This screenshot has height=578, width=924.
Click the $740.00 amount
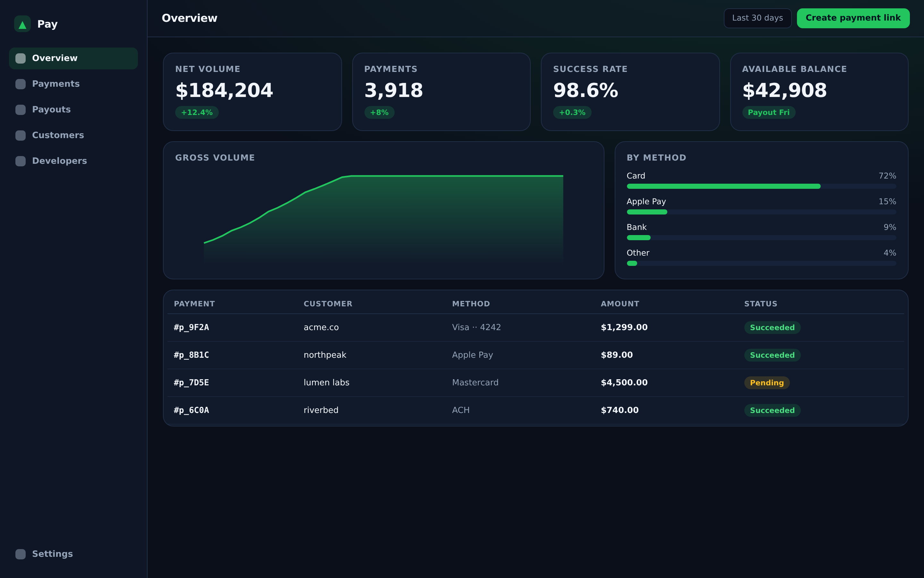tap(620, 410)
